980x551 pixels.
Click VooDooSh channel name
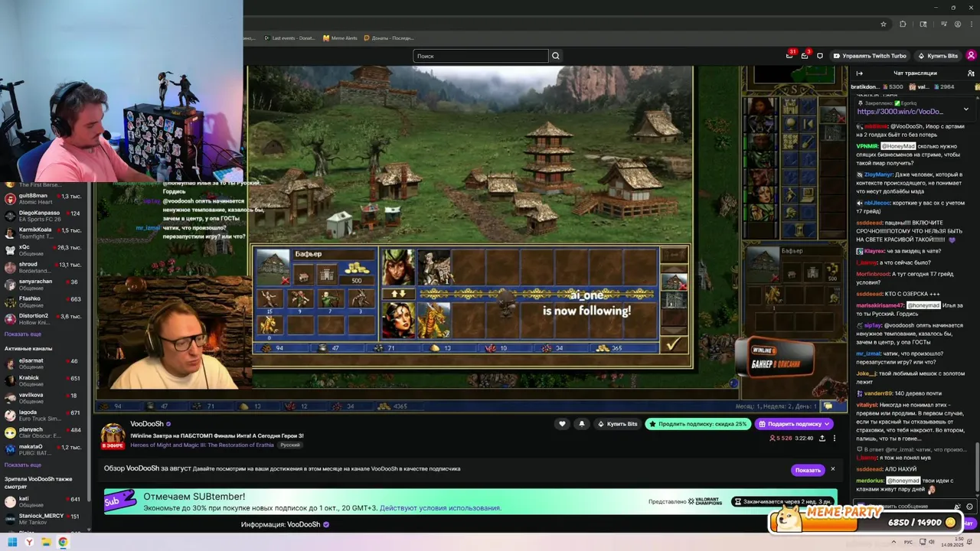146,424
